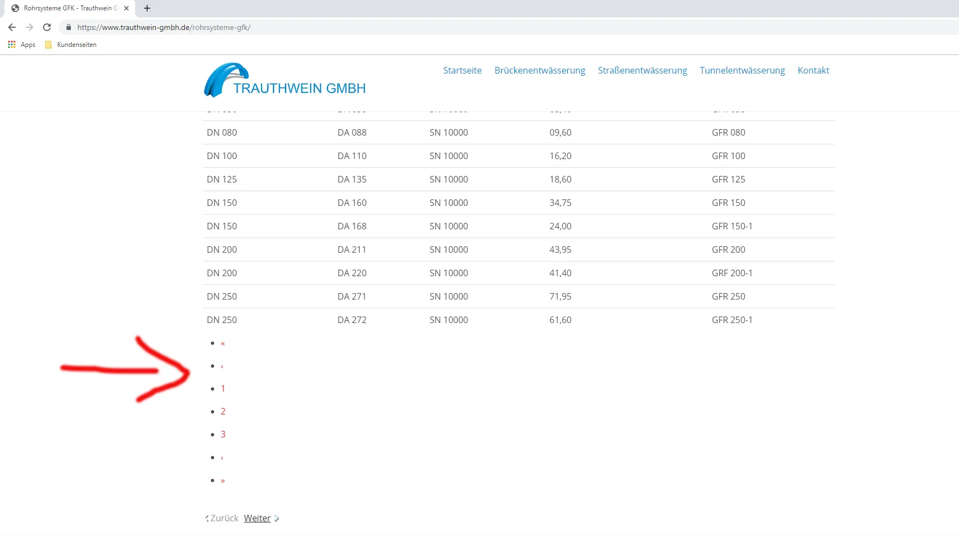Click table cell GFR 100
The width and height of the screenshot is (959, 560).
pyautogui.click(x=729, y=156)
